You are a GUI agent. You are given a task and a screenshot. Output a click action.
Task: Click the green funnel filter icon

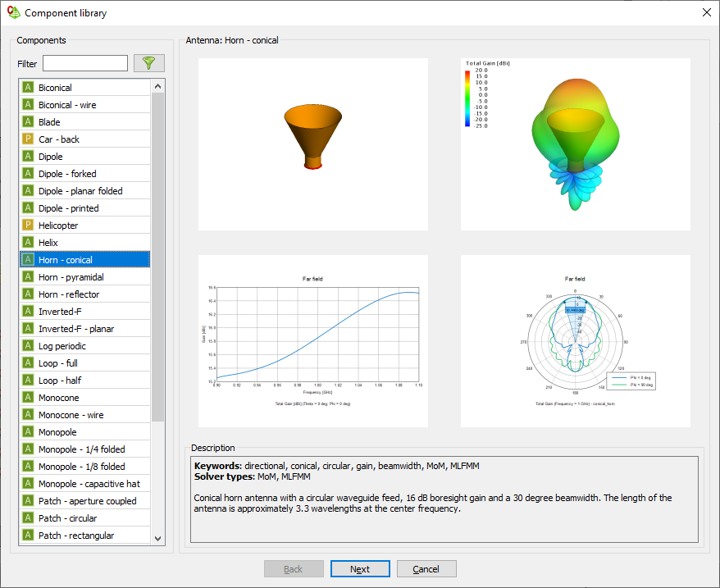[148, 63]
